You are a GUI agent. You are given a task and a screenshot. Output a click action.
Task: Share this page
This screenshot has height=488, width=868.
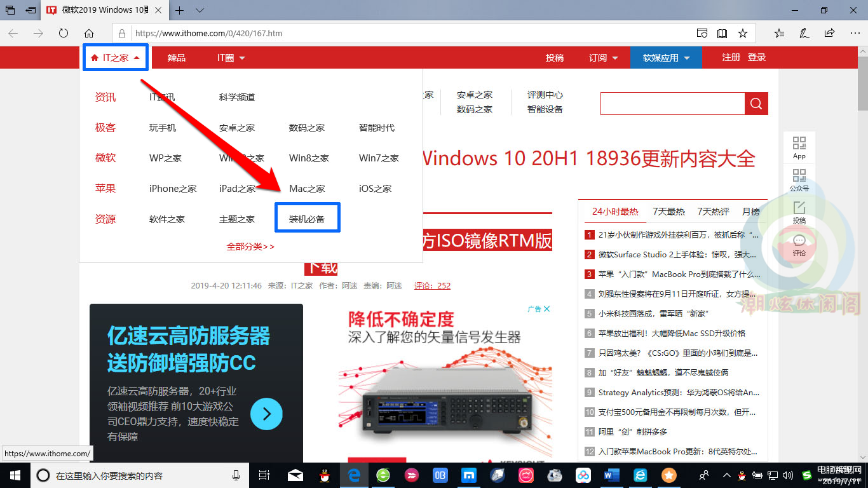[829, 33]
